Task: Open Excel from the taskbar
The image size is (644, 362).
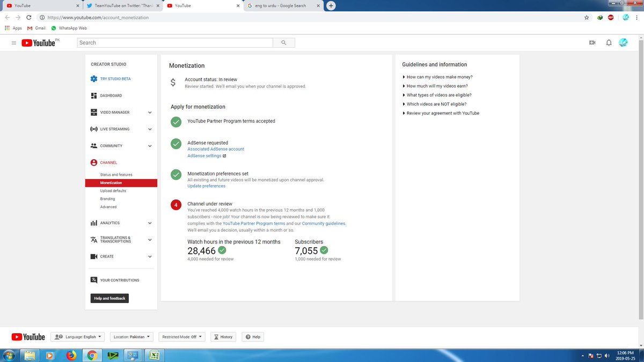Action: click(x=155, y=355)
